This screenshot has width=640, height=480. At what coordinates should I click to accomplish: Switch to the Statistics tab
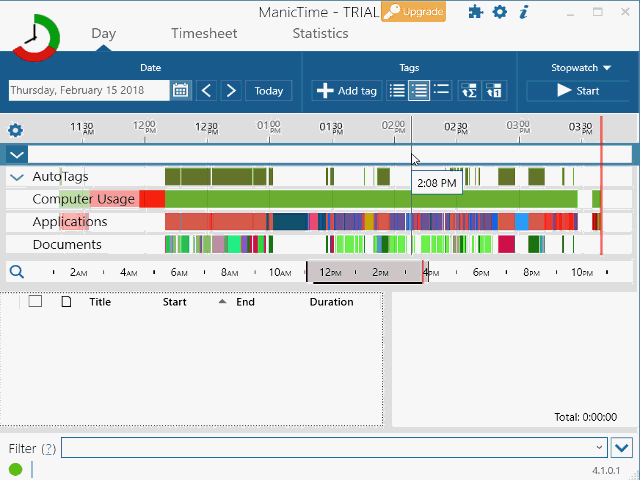pyautogui.click(x=320, y=33)
